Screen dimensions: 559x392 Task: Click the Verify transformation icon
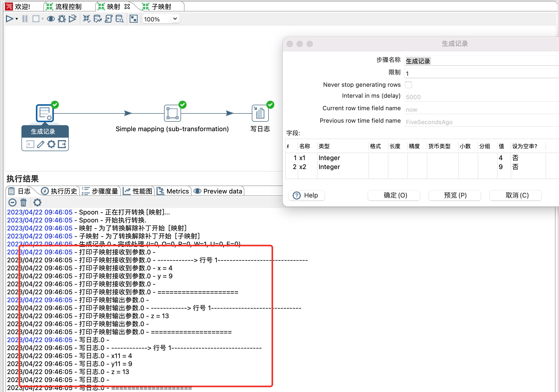coord(87,19)
